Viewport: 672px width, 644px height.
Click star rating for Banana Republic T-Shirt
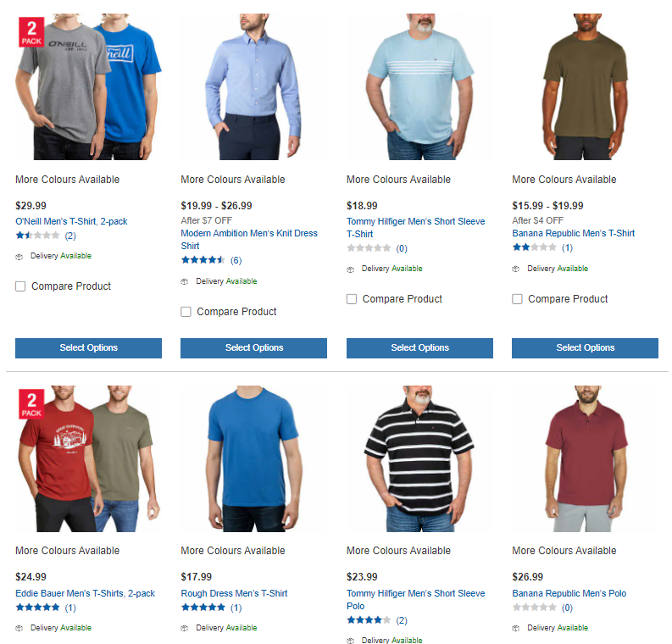pos(535,247)
